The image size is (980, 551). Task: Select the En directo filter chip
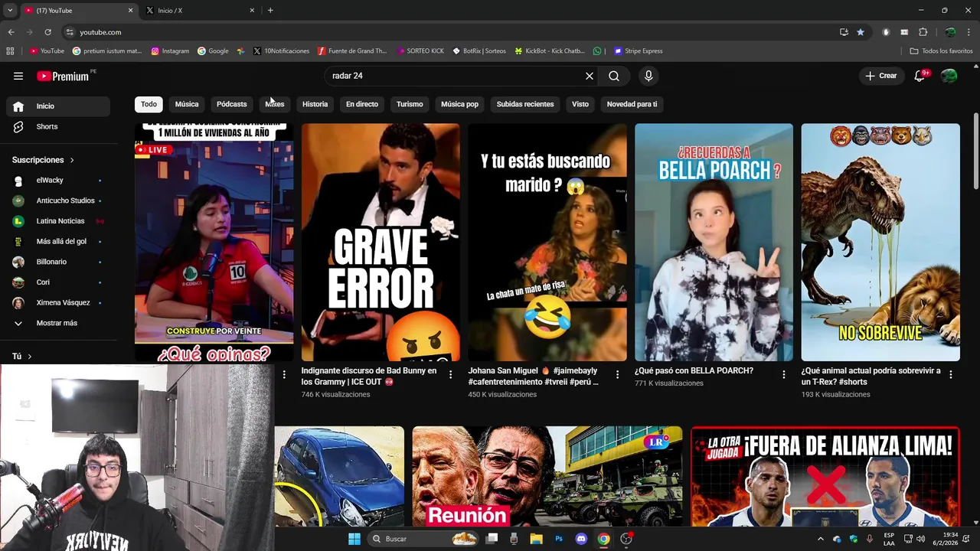[x=362, y=104]
